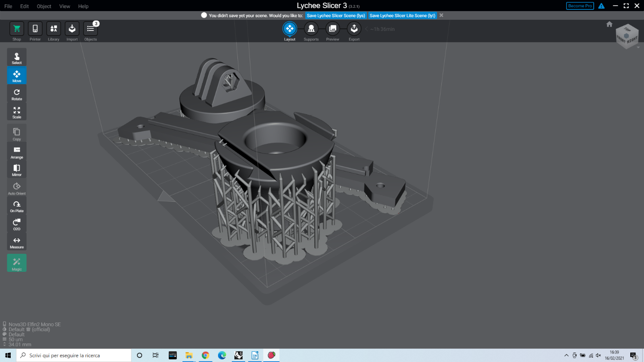Click the Become Pro button
The image size is (644, 362).
(580, 6)
